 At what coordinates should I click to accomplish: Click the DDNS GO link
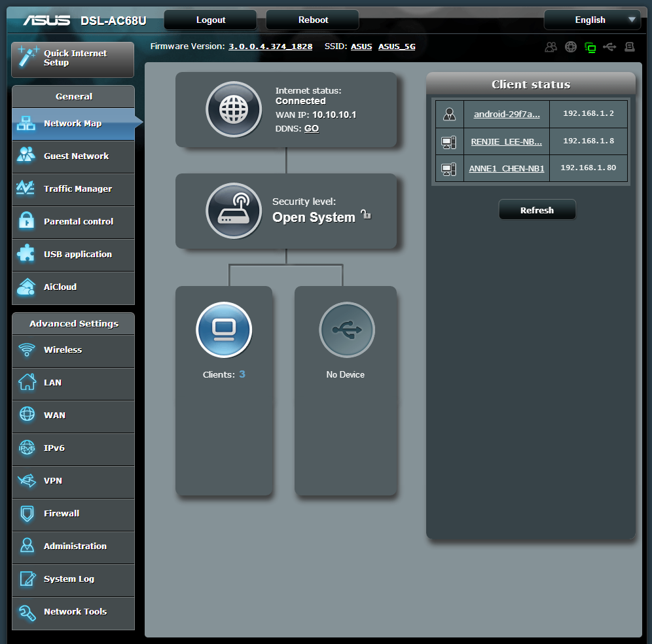[x=312, y=128]
